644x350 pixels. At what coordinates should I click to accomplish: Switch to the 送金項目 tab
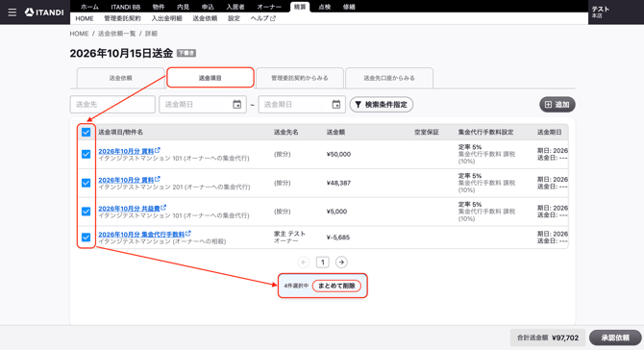tap(211, 78)
